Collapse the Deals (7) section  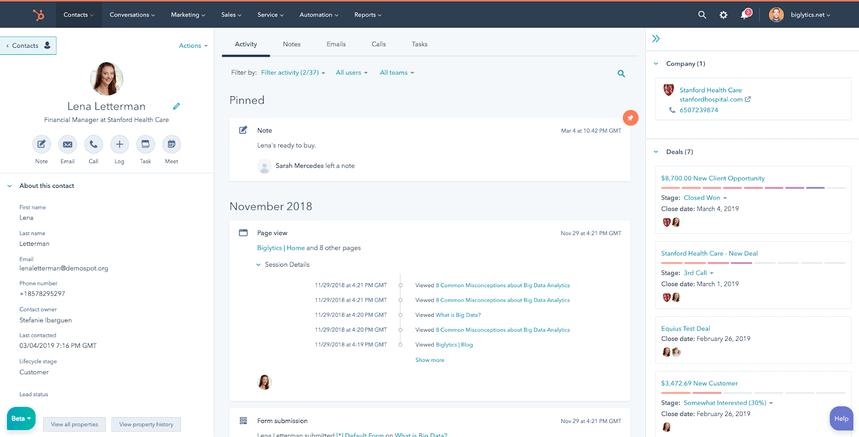(656, 152)
